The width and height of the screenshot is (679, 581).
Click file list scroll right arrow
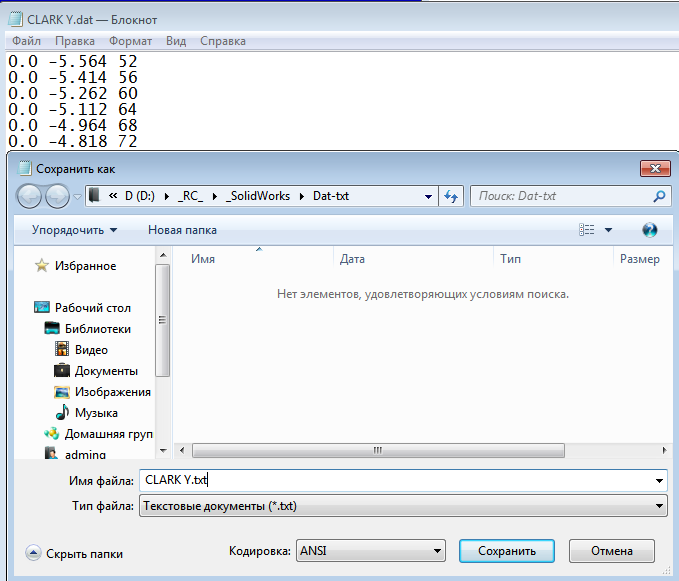point(664,450)
